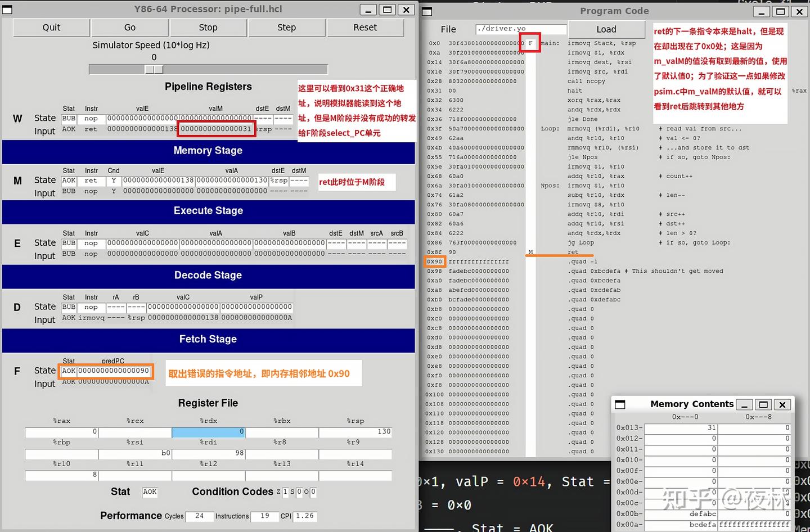
Task: Advance one cycle with the Step button
Action: click(287, 28)
